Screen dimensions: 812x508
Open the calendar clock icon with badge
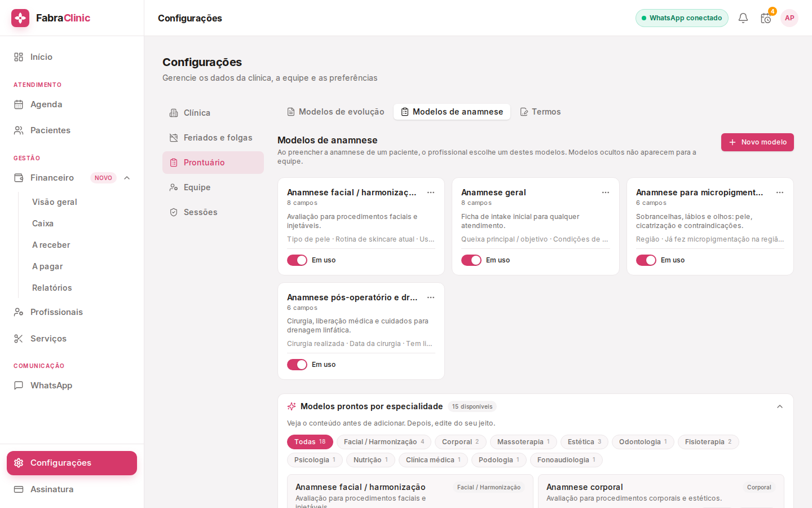click(x=766, y=18)
